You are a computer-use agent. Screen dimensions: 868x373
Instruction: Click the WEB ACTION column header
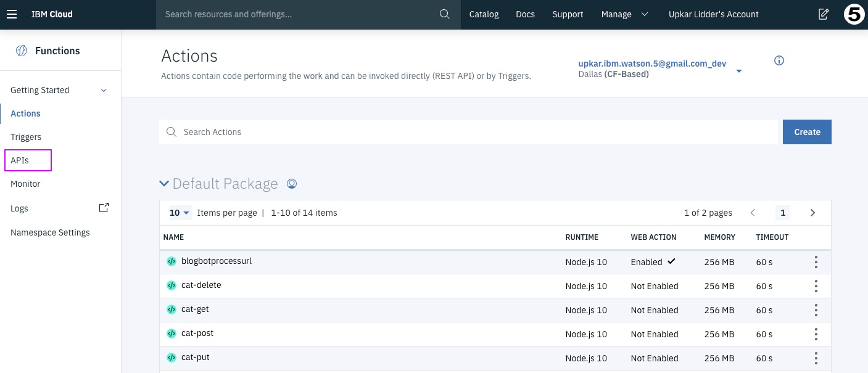pyautogui.click(x=653, y=237)
